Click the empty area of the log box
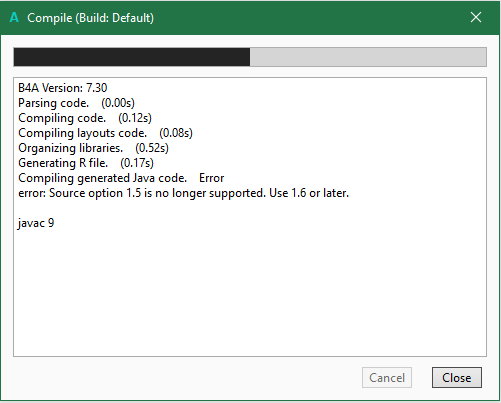The height and width of the screenshot is (403, 501). tap(250, 293)
